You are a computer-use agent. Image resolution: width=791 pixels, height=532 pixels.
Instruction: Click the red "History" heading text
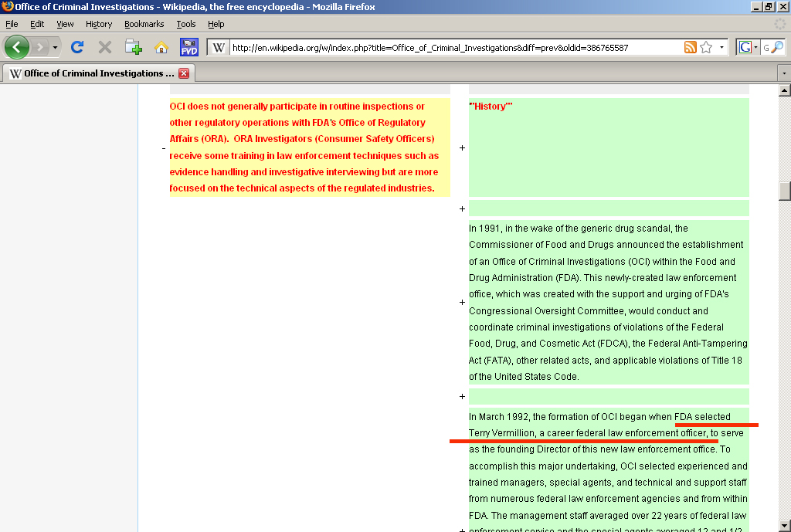491,107
